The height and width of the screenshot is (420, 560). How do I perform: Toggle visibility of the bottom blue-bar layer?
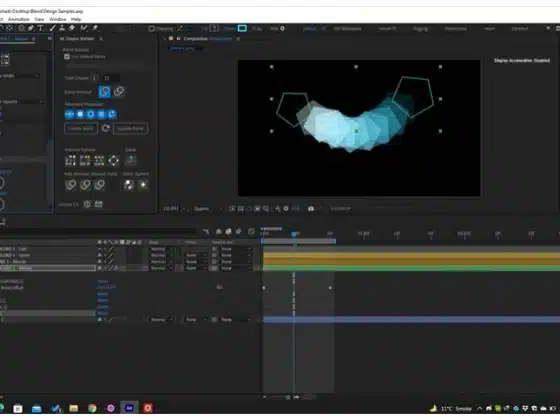[100, 320]
